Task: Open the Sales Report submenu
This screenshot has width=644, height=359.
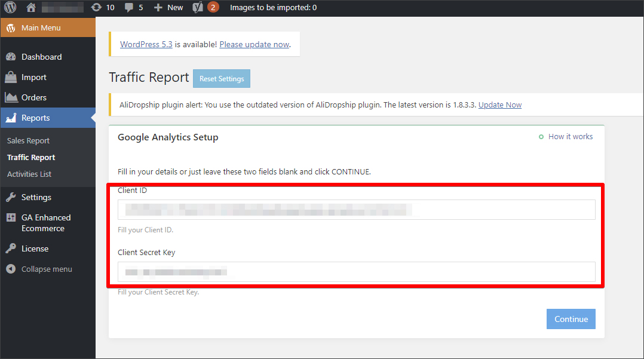Action: 28,140
